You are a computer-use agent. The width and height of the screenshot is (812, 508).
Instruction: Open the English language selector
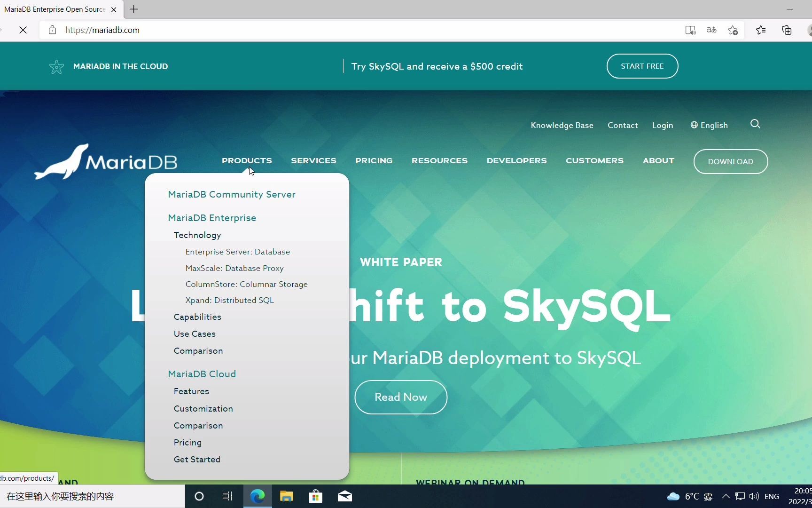[709, 125]
